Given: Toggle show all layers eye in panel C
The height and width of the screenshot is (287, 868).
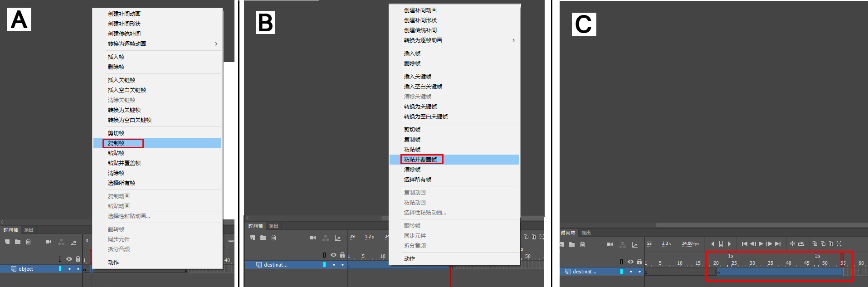Looking at the screenshot, I should (630, 262).
